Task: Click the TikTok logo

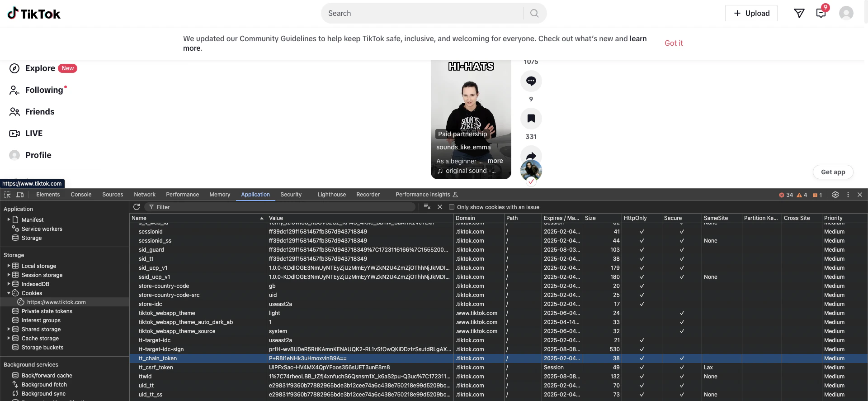Action: [34, 14]
